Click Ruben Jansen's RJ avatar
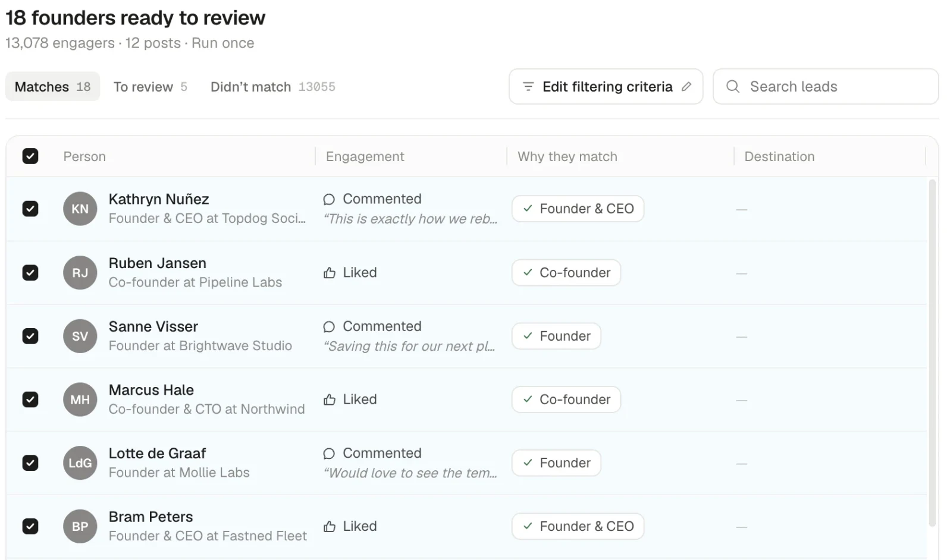The width and height of the screenshot is (947, 560). point(80,273)
